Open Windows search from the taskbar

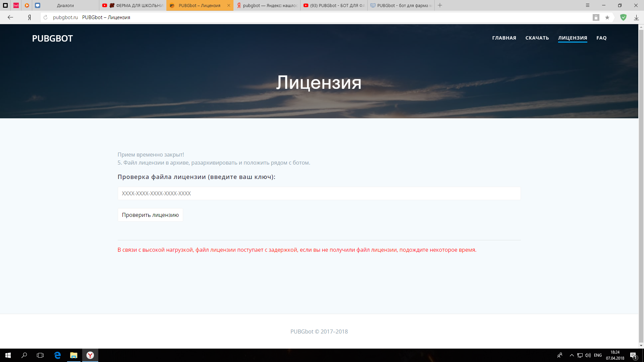pyautogui.click(x=24, y=355)
